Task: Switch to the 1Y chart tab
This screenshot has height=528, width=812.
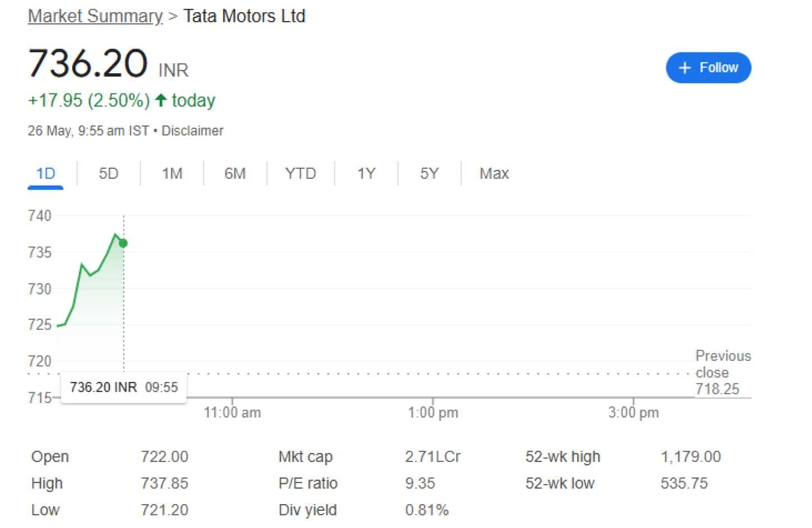Action: coord(366,174)
